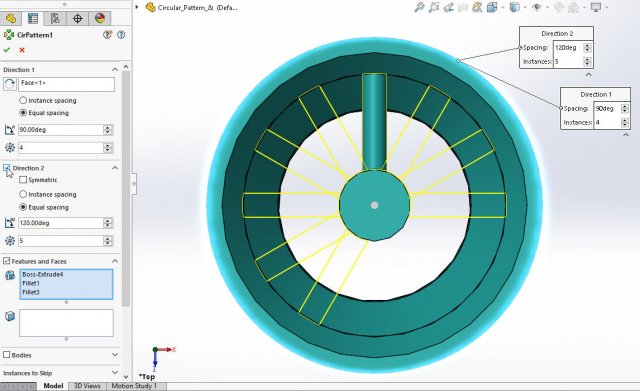Open the Display Style cube icon
This screenshot has height=391, width=640.
(x=515, y=7)
